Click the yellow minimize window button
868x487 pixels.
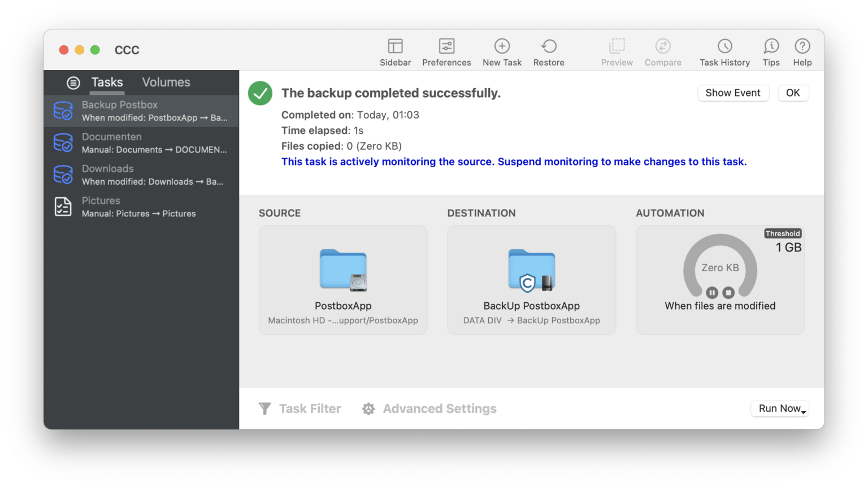pyautogui.click(x=79, y=50)
